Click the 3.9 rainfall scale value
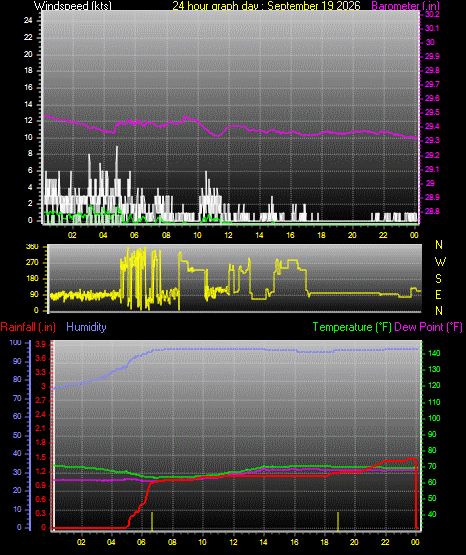466x555 pixels. (41, 344)
